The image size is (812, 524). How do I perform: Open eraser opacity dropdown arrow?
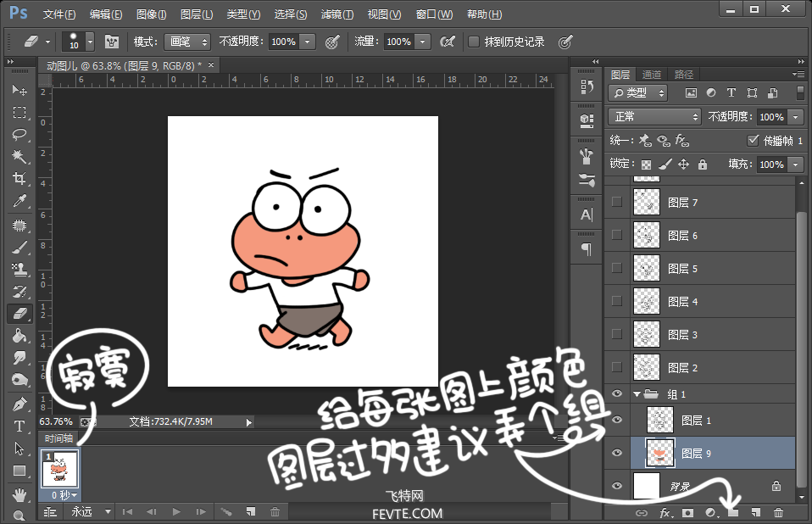tap(308, 42)
